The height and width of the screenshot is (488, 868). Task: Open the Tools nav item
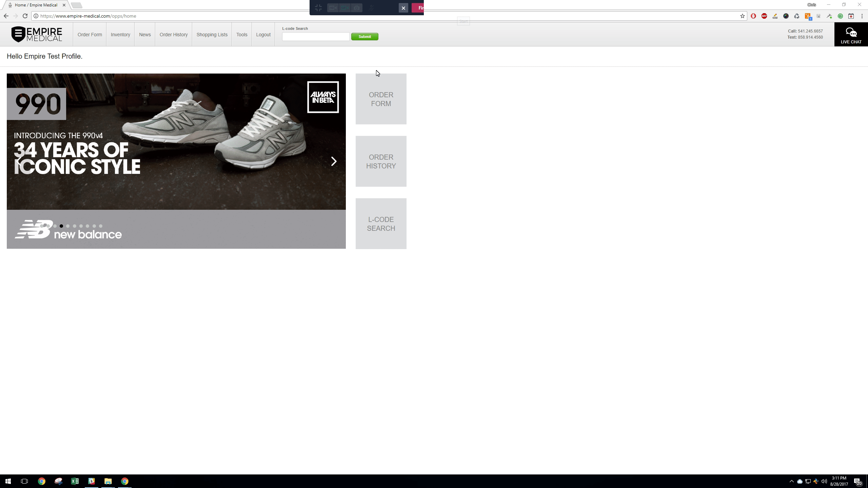242,35
